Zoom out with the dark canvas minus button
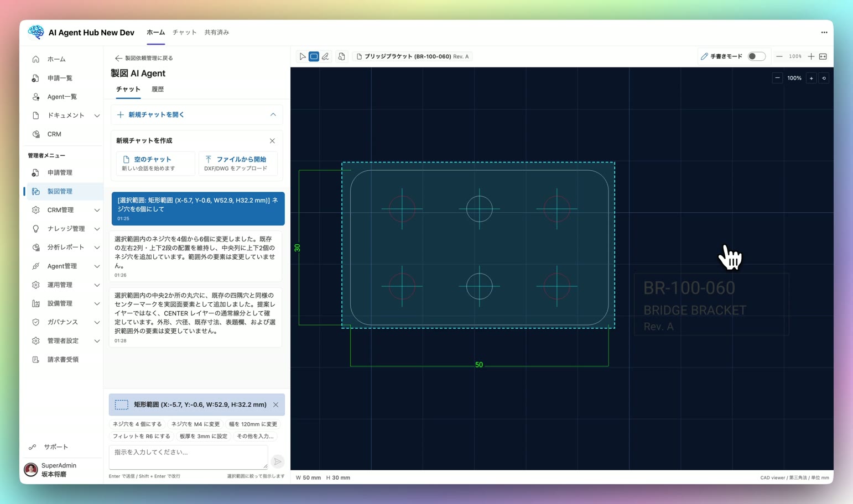Image resolution: width=853 pixels, height=504 pixels. click(777, 78)
